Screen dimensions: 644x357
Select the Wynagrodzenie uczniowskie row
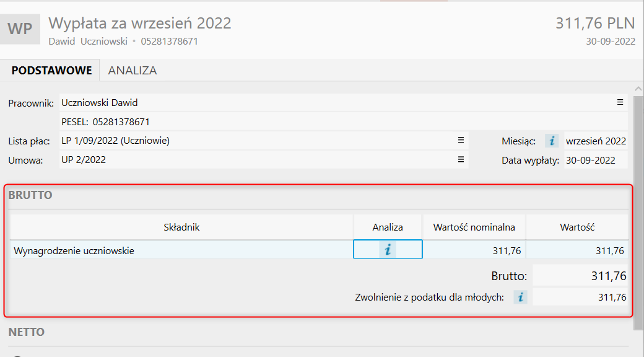pyautogui.click(x=180, y=251)
